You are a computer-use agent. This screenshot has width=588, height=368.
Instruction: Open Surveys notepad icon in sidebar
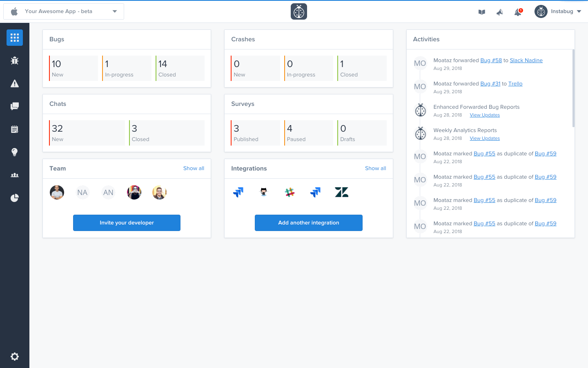pyautogui.click(x=15, y=129)
